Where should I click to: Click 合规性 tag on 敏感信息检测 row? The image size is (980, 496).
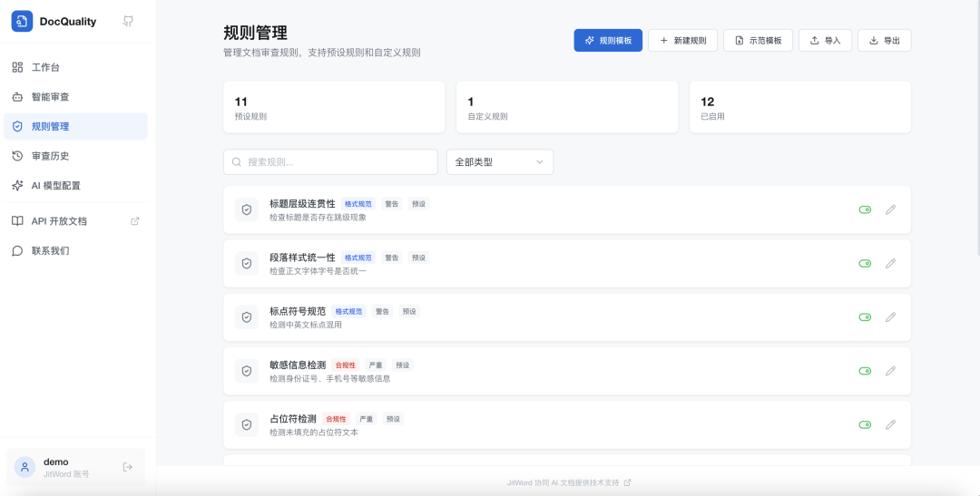pyautogui.click(x=345, y=365)
